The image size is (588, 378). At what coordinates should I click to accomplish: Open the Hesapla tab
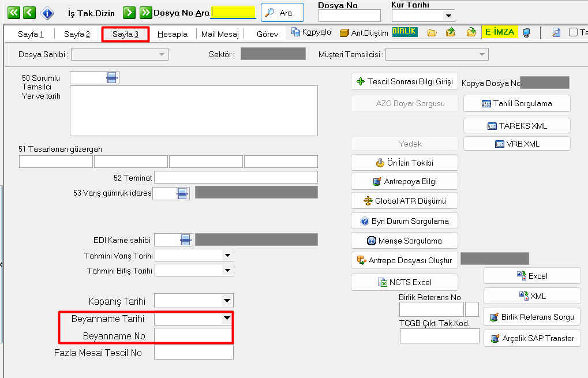[173, 34]
